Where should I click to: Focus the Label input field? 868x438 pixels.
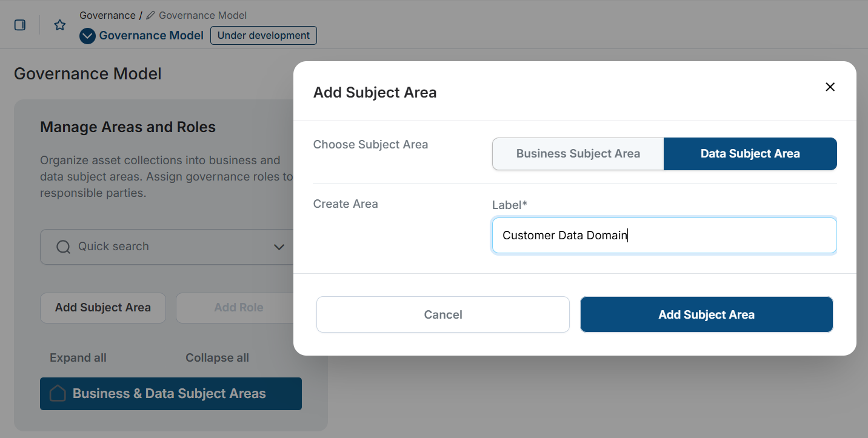pyautogui.click(x=664, y=235)
